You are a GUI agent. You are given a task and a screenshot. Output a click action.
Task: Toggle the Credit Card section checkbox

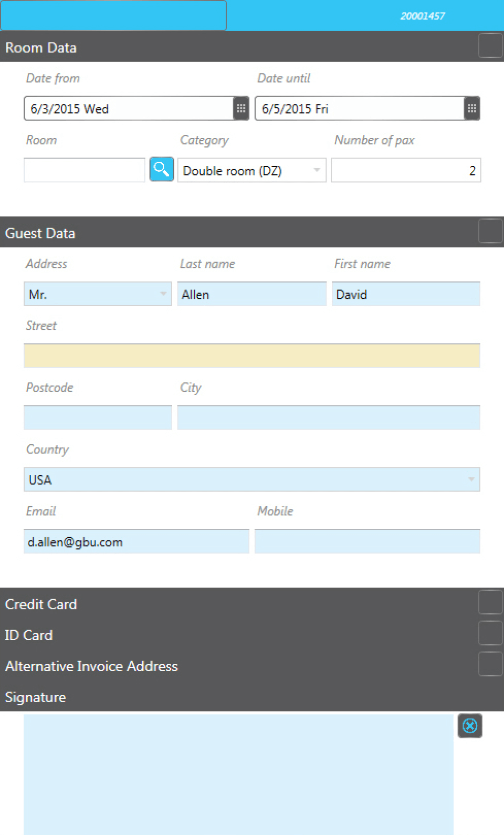(490, 602)
